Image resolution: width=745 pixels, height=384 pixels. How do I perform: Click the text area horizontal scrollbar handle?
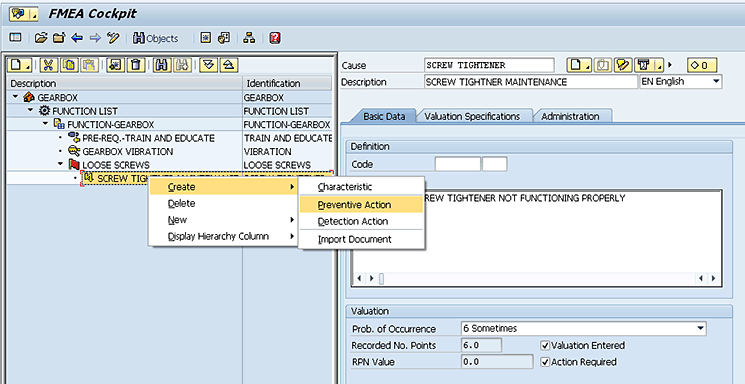tap(381, 279)
